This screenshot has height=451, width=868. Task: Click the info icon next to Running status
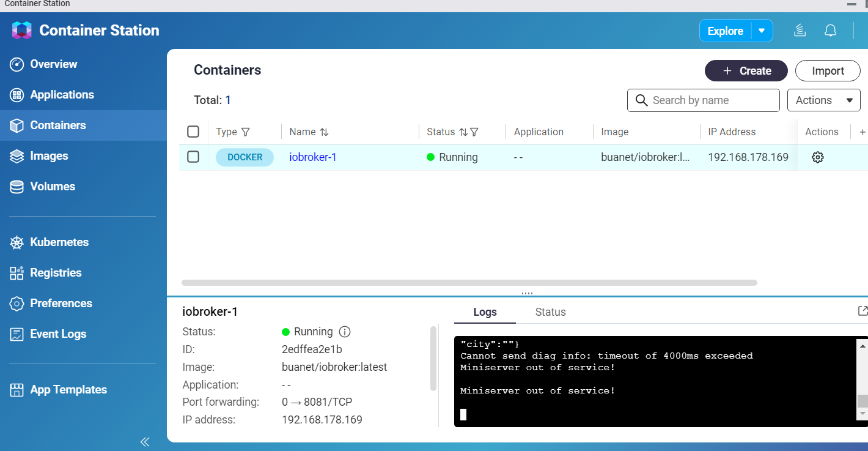pos(345,332)
